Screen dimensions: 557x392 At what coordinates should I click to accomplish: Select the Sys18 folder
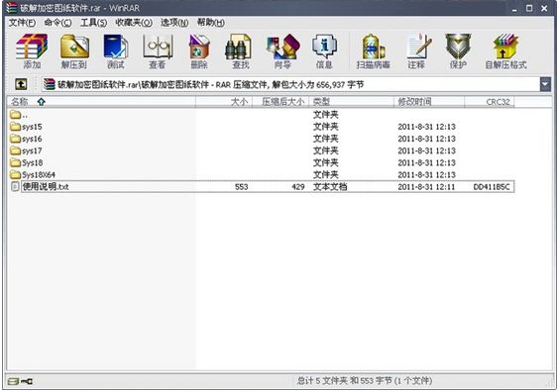coord(27,162)
